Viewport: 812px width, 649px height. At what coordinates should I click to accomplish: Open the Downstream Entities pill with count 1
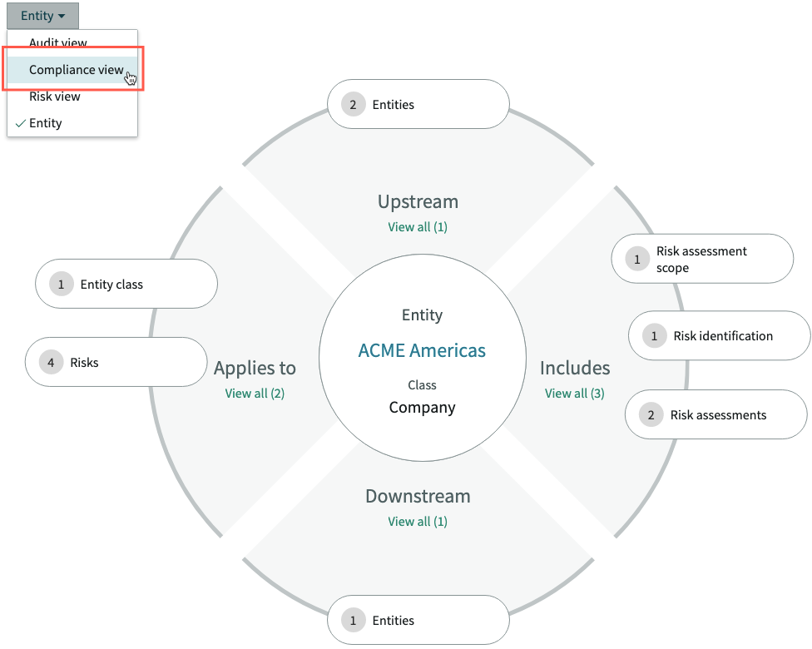[418, 620]
